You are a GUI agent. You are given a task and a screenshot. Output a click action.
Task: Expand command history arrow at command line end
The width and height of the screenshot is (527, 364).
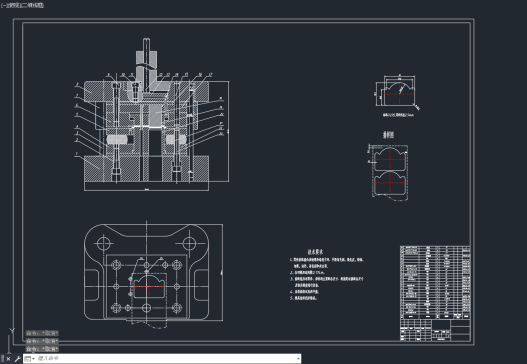coord(298,359)
